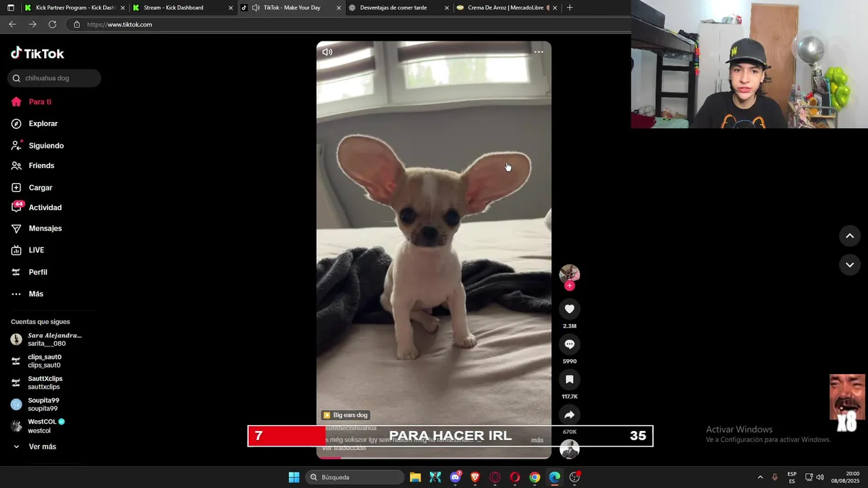Save video with the bookmark icon
The image size is (868, 488).
coord(570,380)
